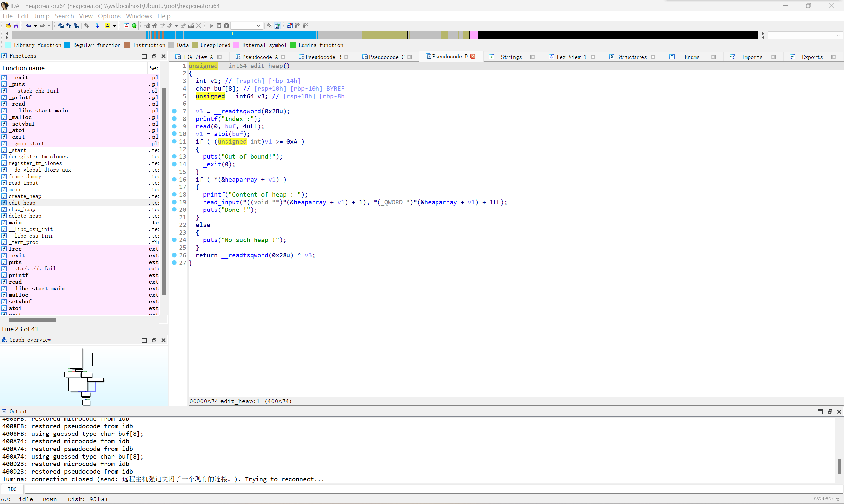Click the red warning triangle icon
This screenshot has height=504, width=844.
126,26
